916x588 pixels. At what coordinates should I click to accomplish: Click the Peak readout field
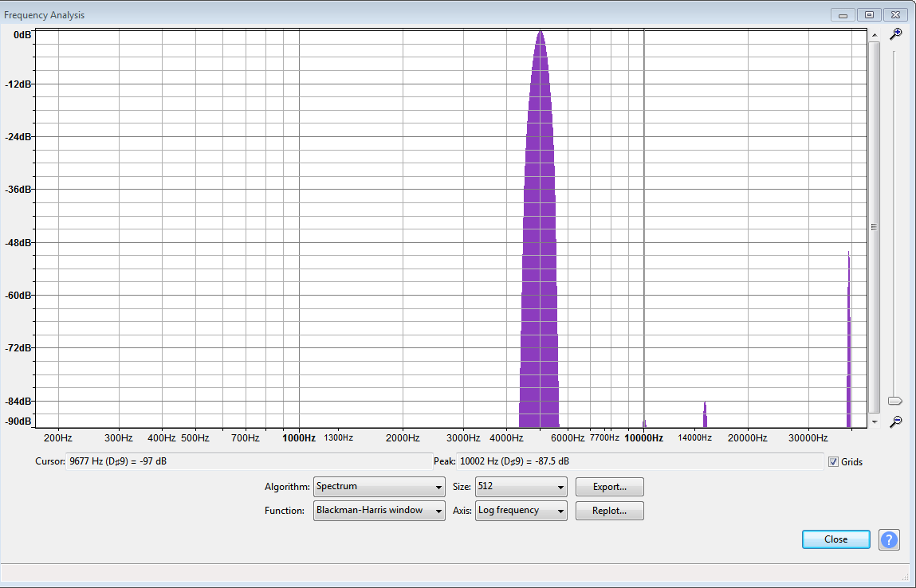639,461
